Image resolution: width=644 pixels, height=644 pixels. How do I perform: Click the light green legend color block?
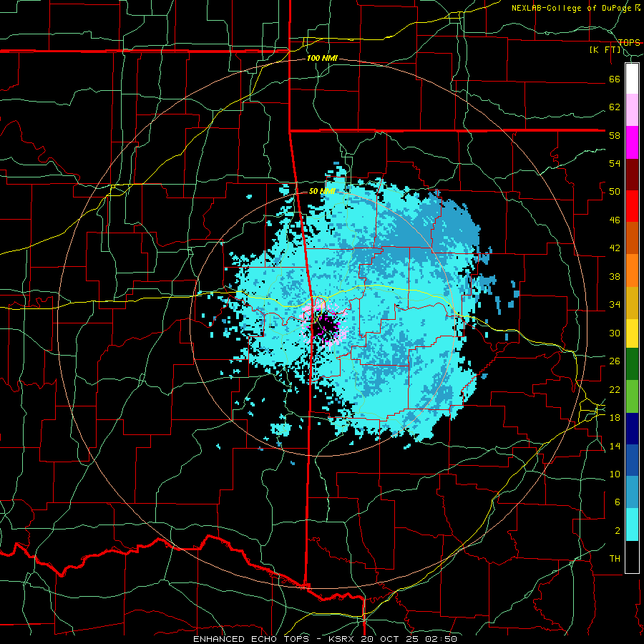(632, 396)
